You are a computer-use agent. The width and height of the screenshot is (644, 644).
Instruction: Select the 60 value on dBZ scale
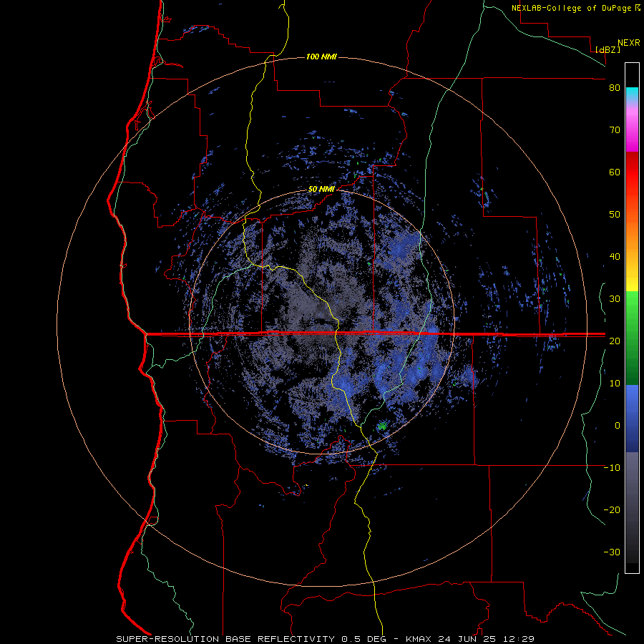tap(615, 172)
